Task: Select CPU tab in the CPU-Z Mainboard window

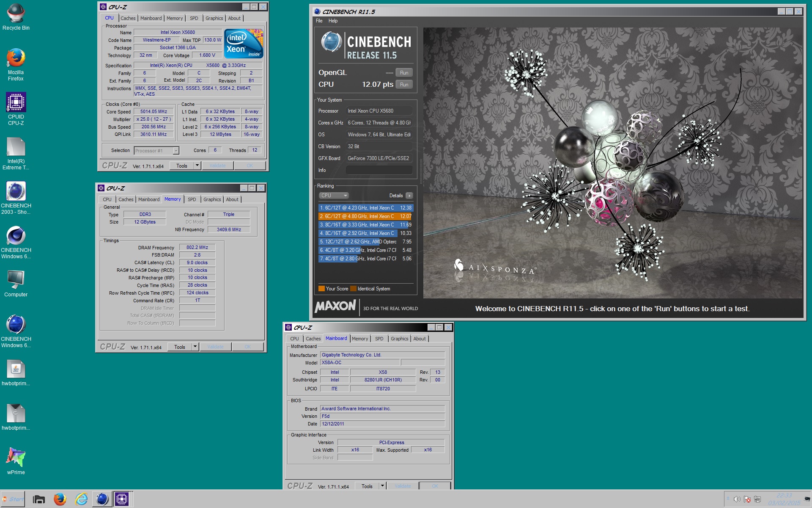Action: point(294,339)
